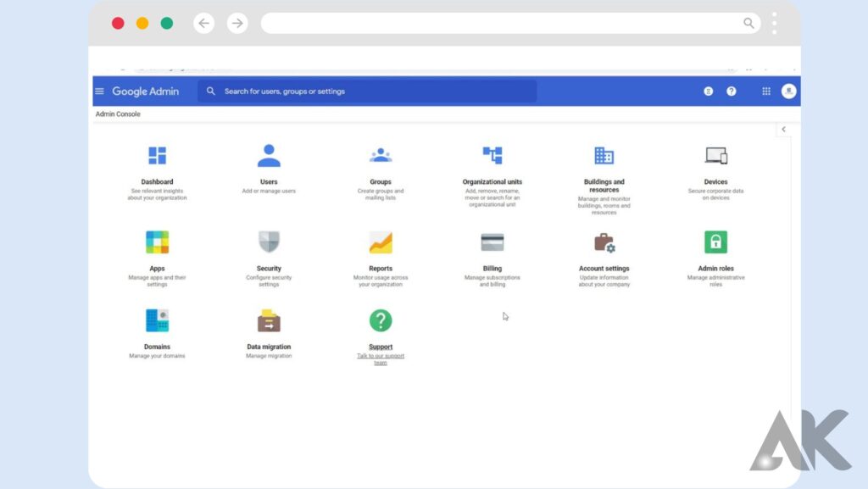Open the Billing card icon
The image size is (868, 489).
[x=492, y=242]
